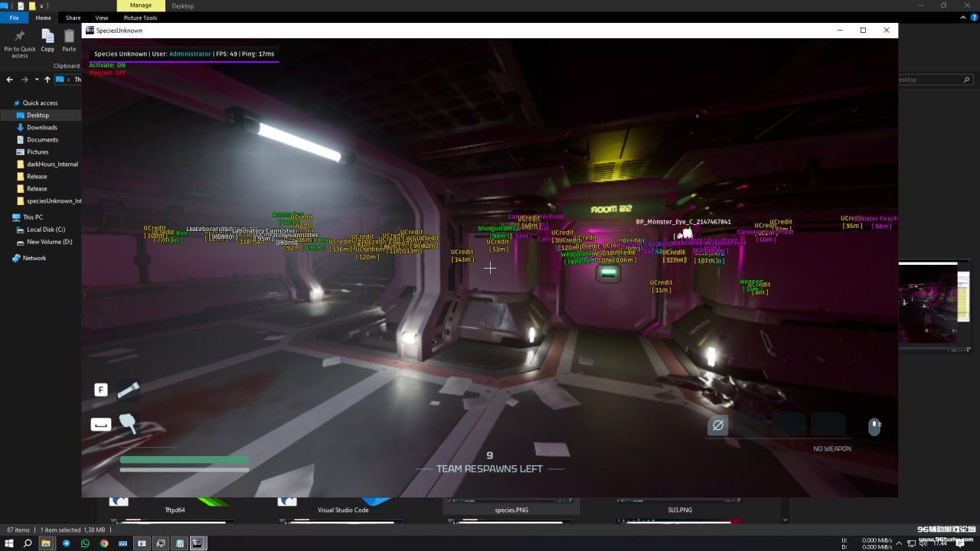This screenshot has height=551, width=980.
Task: Click the empty weapon slot icon
Action: point(717,425)
